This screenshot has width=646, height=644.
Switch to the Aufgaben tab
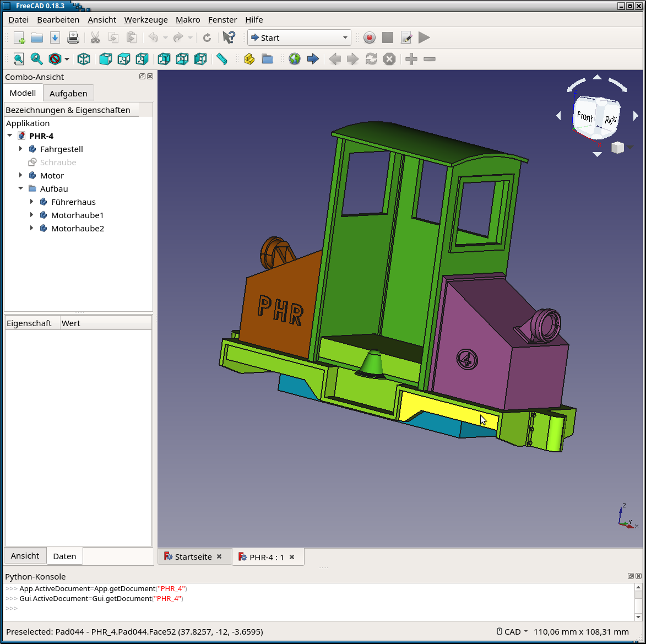click(68, 94)
